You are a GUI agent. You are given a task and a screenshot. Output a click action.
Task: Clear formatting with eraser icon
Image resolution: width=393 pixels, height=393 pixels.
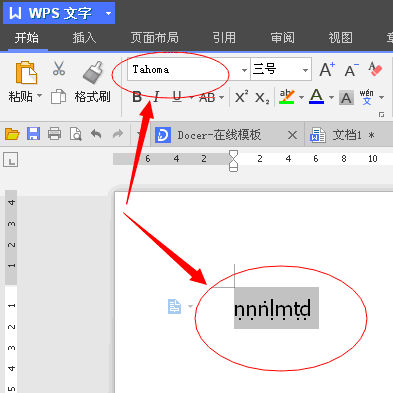coord(375,69)
